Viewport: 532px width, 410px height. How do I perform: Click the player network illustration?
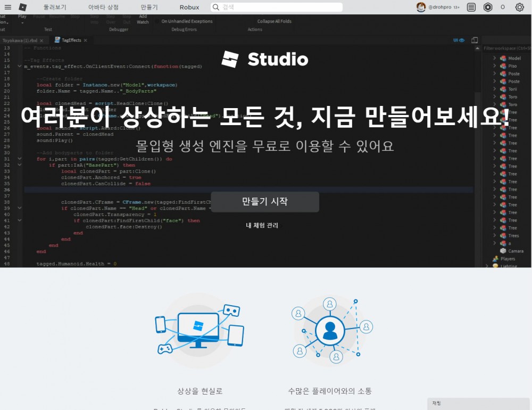click(332, 330)
